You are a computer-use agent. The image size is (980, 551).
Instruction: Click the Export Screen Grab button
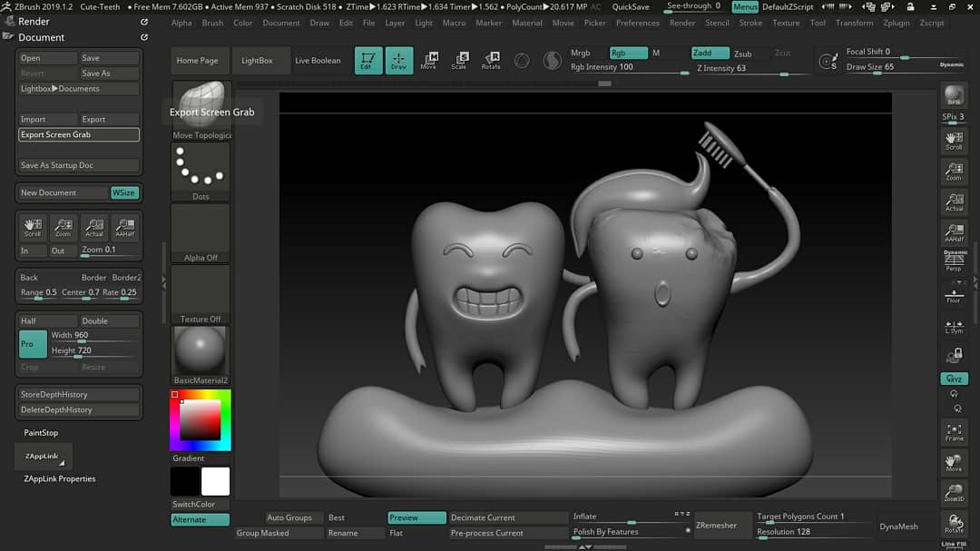coord(79,134)
